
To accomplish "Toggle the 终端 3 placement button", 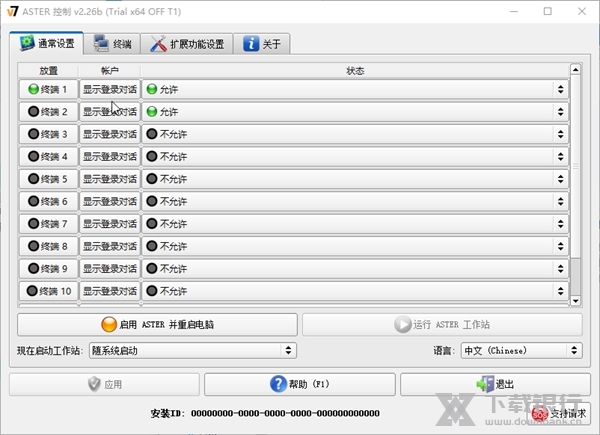I will pos(48,134).
